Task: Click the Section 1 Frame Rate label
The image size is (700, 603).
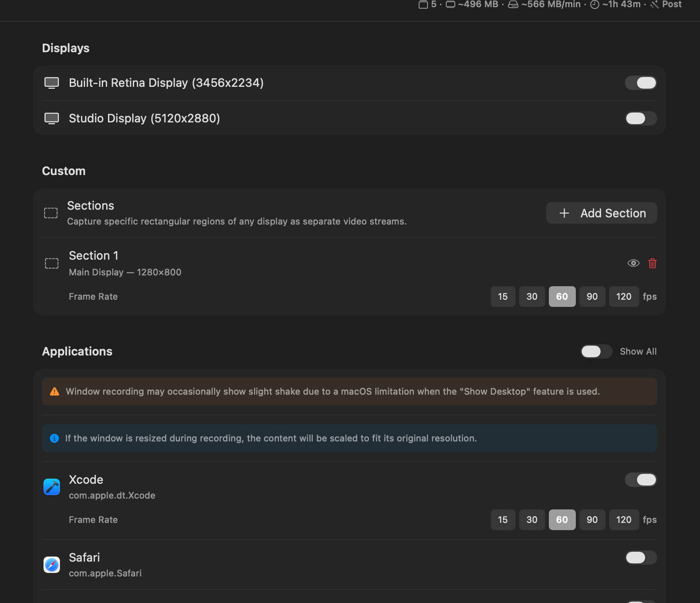Action: [x=93, y=297]
